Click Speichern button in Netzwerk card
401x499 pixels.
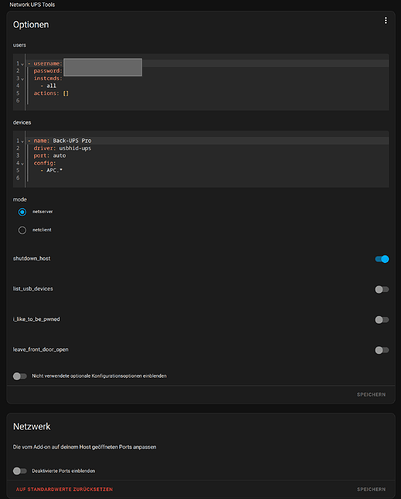coord(371,489)
